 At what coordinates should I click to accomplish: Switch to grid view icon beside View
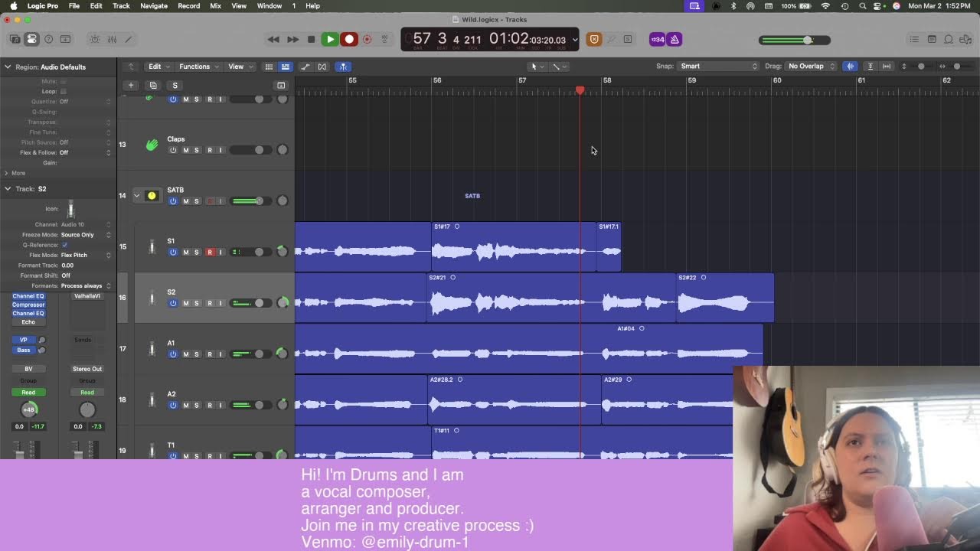click(269, 67)
